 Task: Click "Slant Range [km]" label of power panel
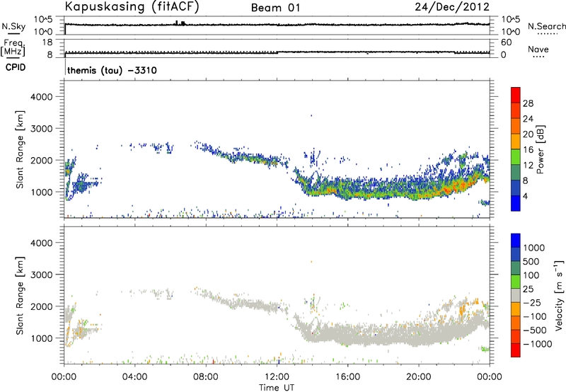[20, 149]
